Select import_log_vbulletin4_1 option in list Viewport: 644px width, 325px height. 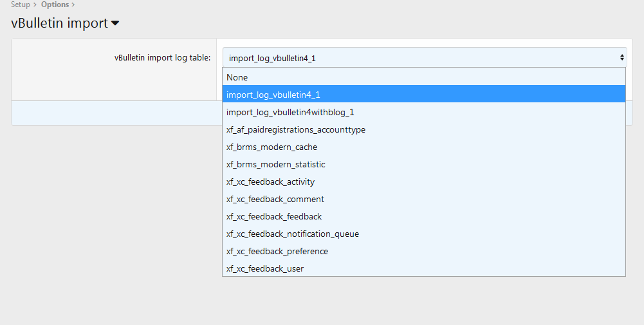click(x=273, y=95)
